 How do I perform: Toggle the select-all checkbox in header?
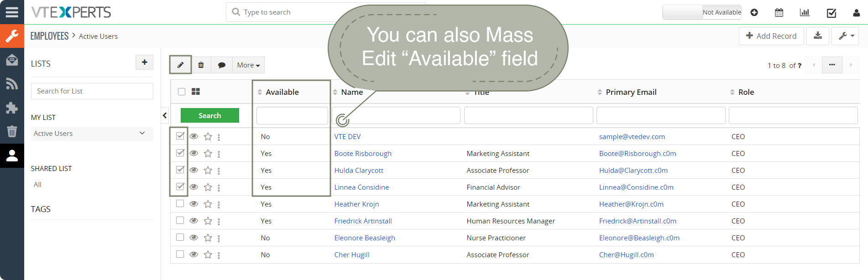[x=182, y=92]
